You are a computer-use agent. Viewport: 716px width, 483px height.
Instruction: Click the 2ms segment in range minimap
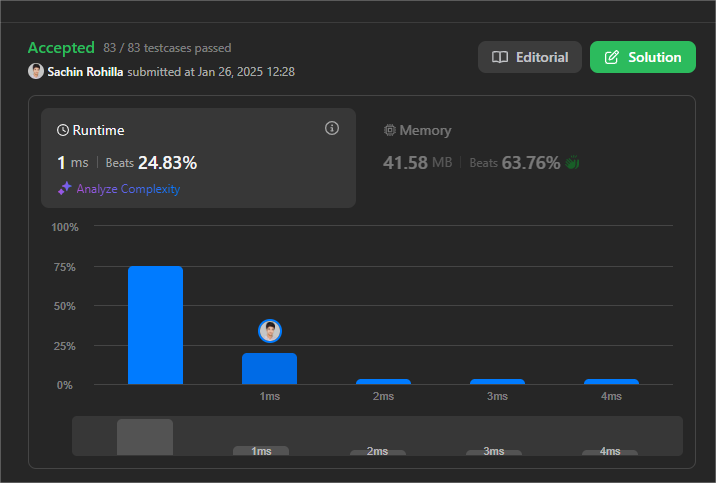coord(378,452)
